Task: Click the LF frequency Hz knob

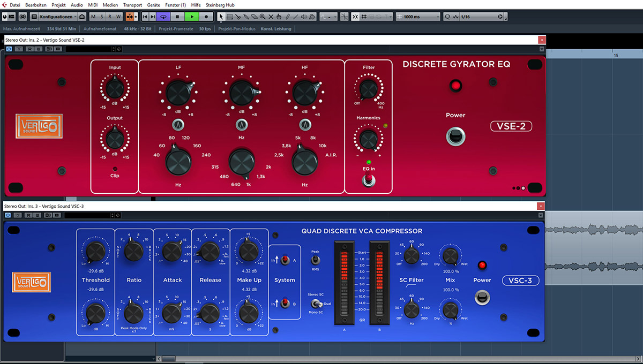Action: point(178,162)
